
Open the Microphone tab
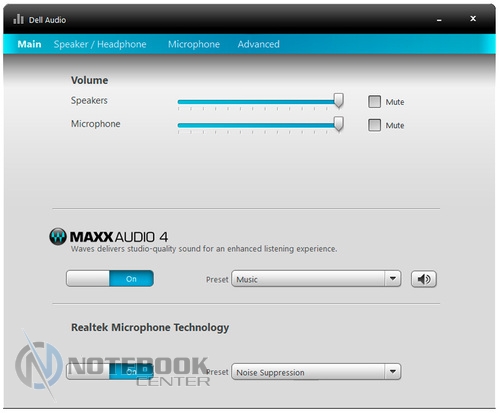(194, 44)
